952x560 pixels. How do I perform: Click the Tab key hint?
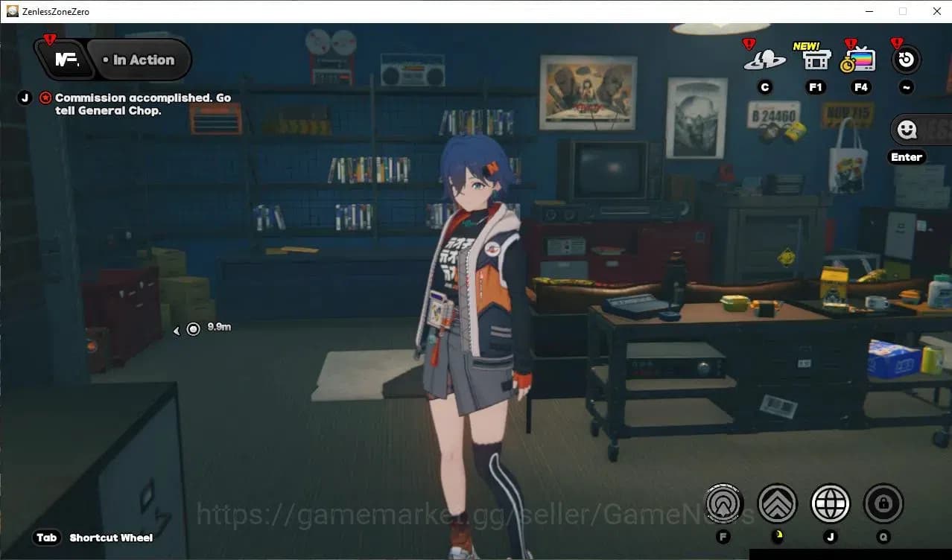pos(47,538)
